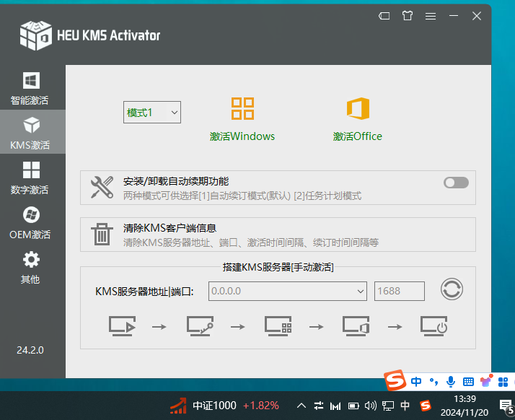Click the arrows sync tray icon

point(319,406)
